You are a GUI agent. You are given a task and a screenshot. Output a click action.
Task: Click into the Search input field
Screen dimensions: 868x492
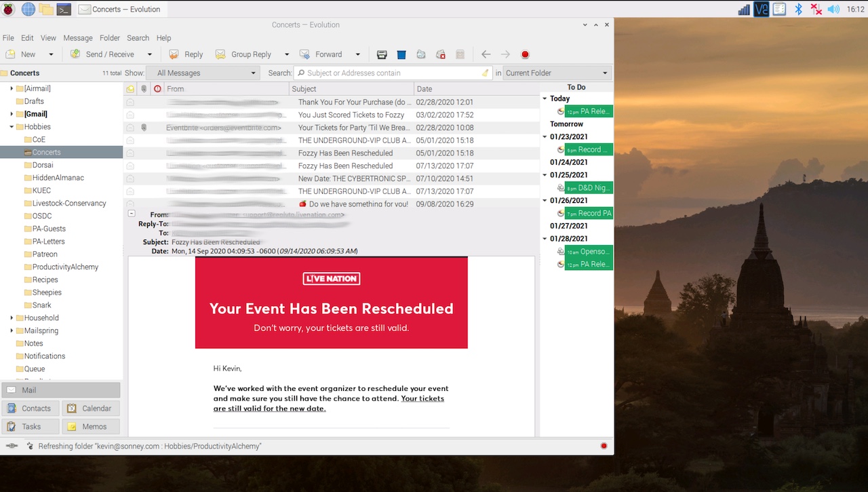[x=393, y=73]
